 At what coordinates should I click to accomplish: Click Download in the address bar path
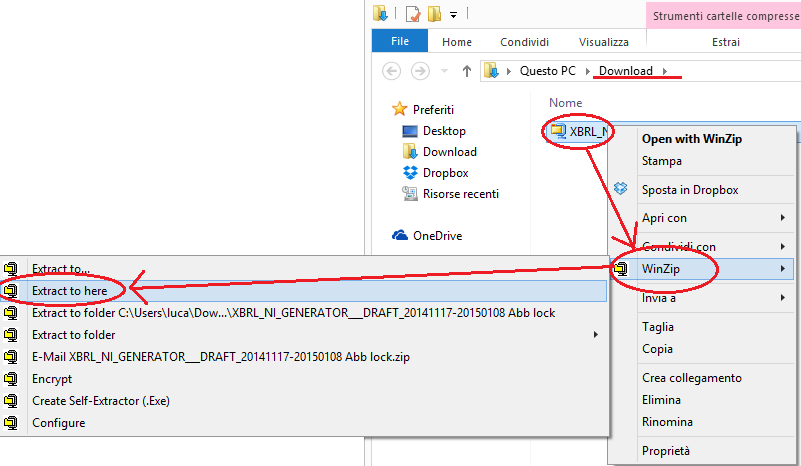click(626, 71)
